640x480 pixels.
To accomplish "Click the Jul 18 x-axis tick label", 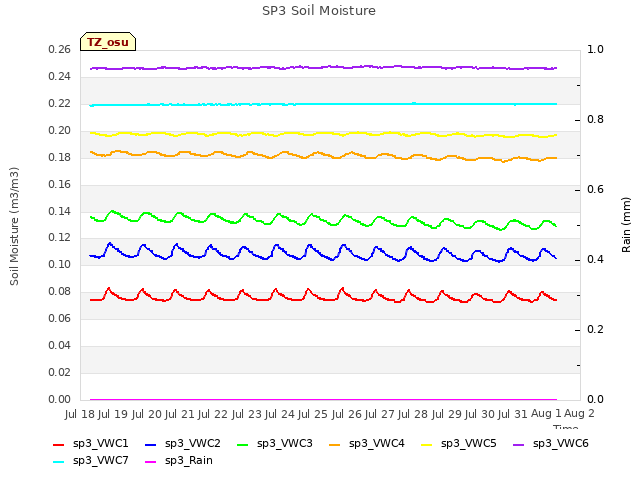I will [80, 414].
